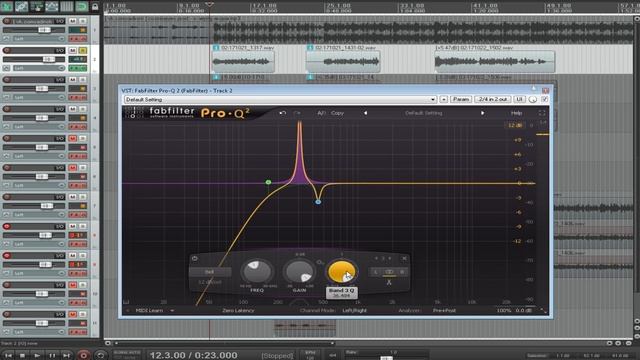Click Copy button in Pro-Q 2
This screenshot has height=360, width=640.
click(x=337, y=113)
